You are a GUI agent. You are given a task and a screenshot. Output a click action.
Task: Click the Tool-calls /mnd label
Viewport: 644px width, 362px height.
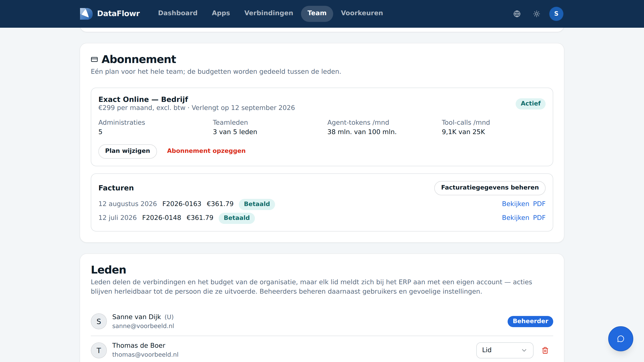point(466,122)
